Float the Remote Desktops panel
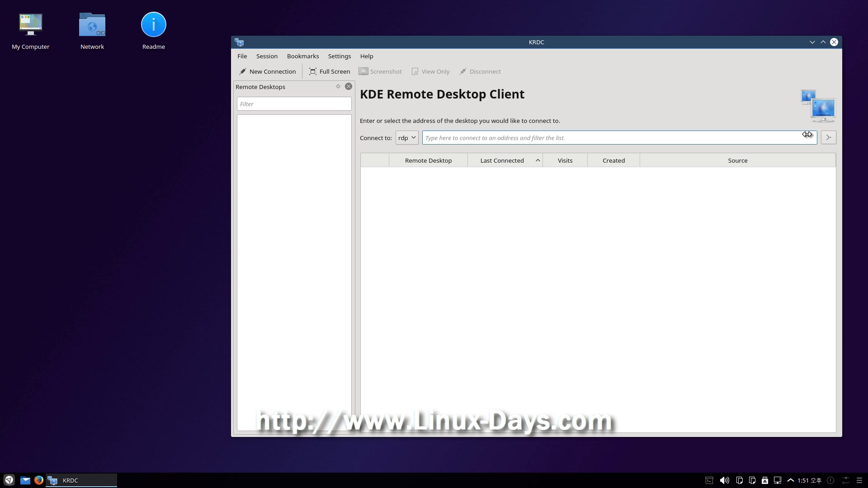The height and width of the screenshot is (488, 868). pyautogui.click(x=338, y=86)
